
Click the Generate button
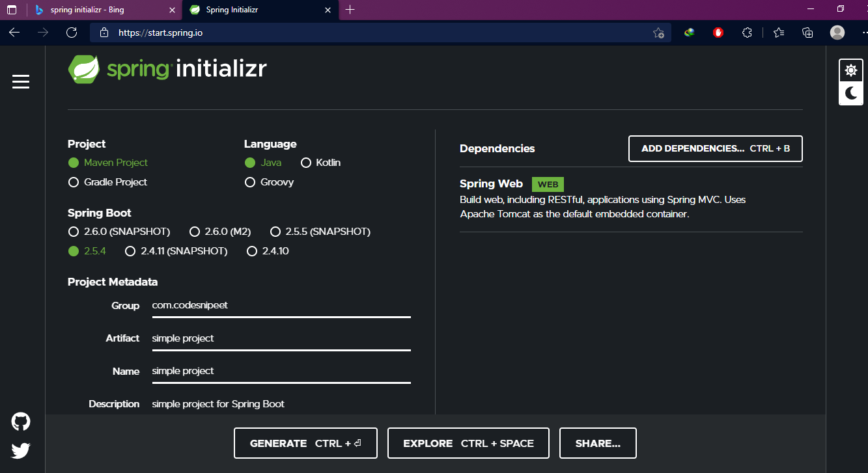point(305,443)
